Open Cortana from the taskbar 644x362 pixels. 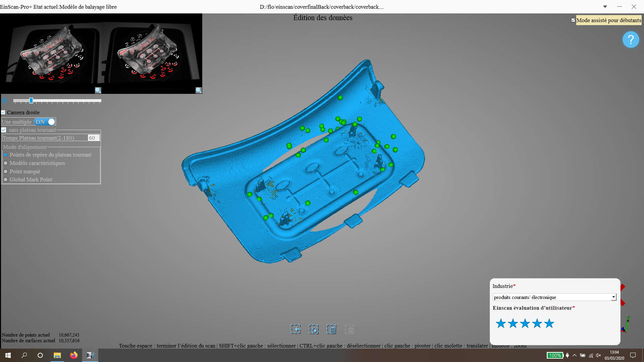click(x=40, y=355)
